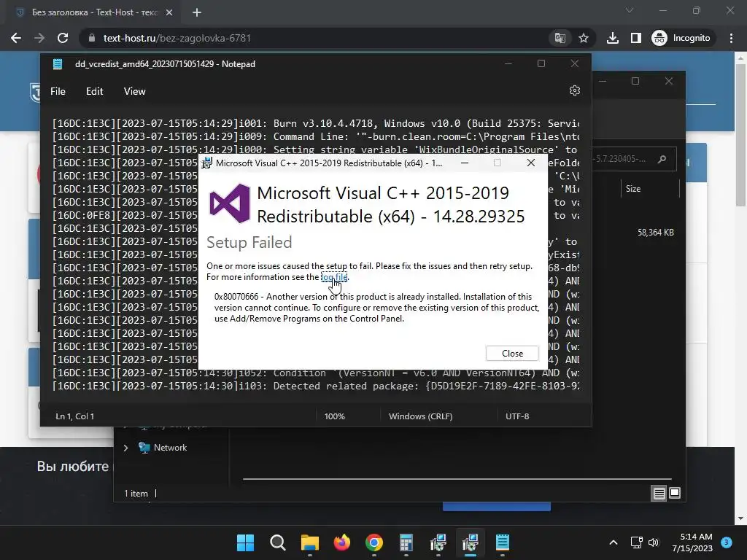Click Notepad zoom level 100%
This screenshot has width=747, height=560.
click(334, 416)
